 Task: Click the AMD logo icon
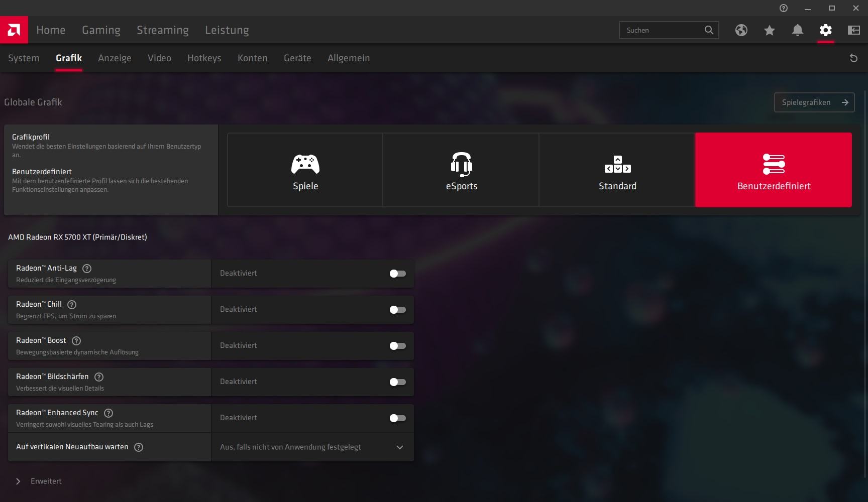(x=14, y=30)
